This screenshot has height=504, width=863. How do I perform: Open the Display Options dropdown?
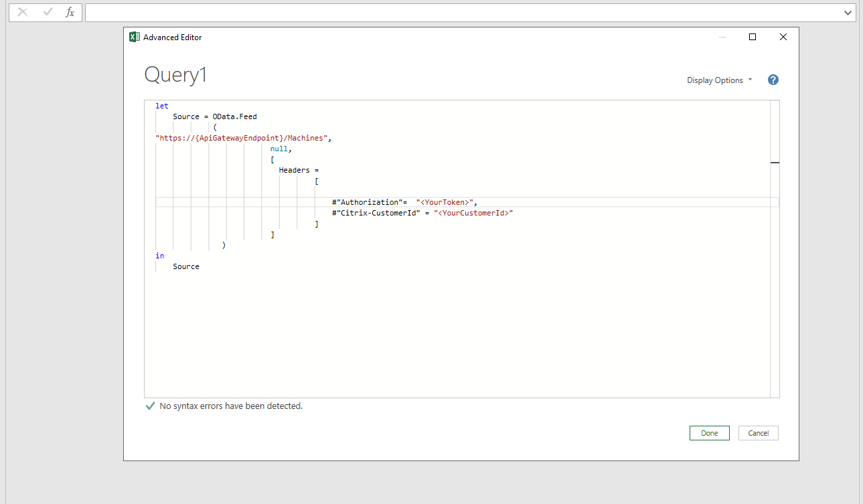719,80
